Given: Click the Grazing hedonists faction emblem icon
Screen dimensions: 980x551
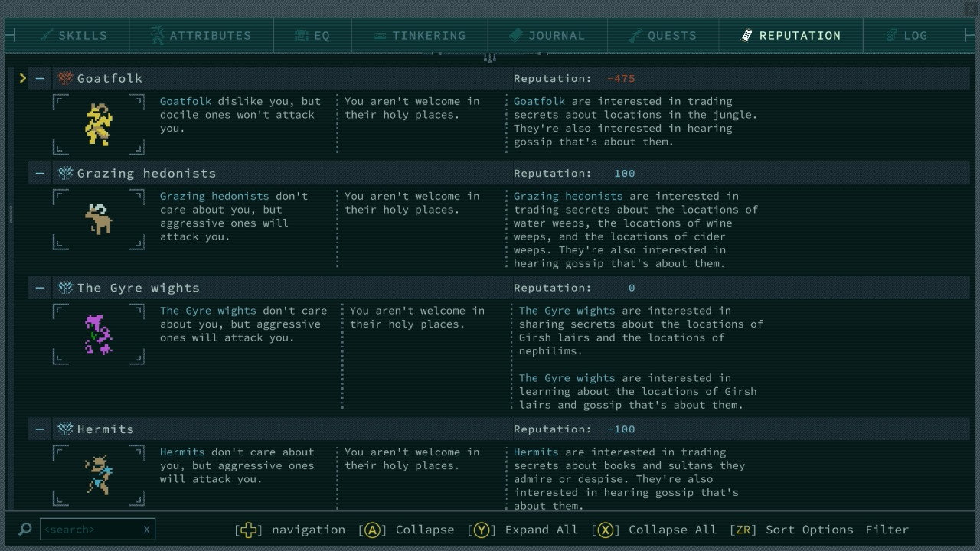Looking at the screenshot, I should click(x=65, y=173).
